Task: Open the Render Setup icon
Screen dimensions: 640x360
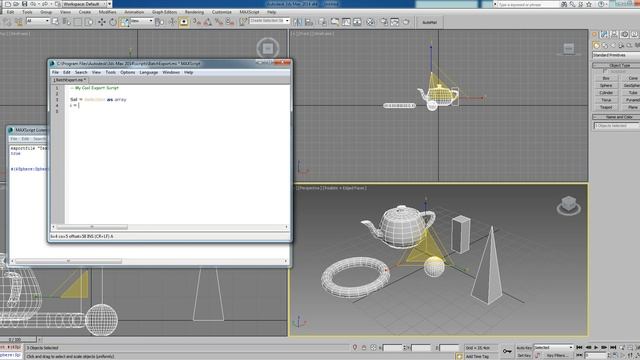Action: pyautogui.click(x=384, y=22)
